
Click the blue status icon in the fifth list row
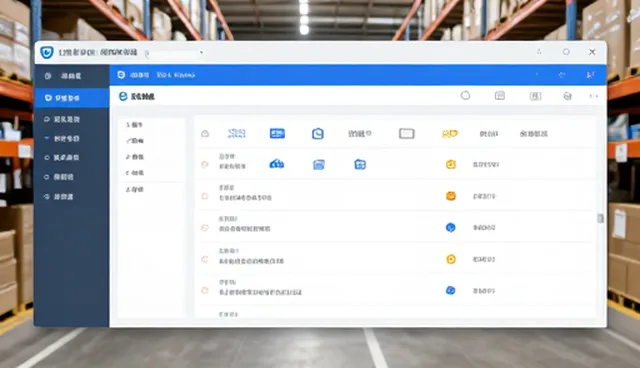tap(451, 290)
